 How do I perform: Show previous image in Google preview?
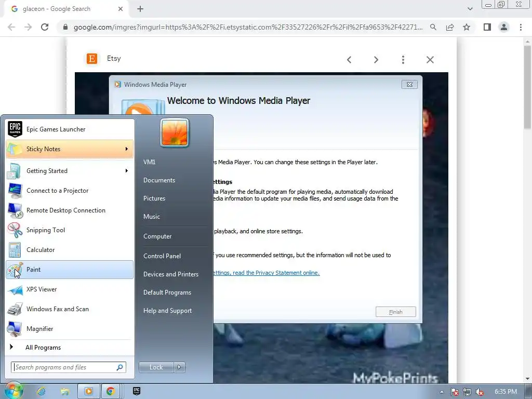click(349, 60)
